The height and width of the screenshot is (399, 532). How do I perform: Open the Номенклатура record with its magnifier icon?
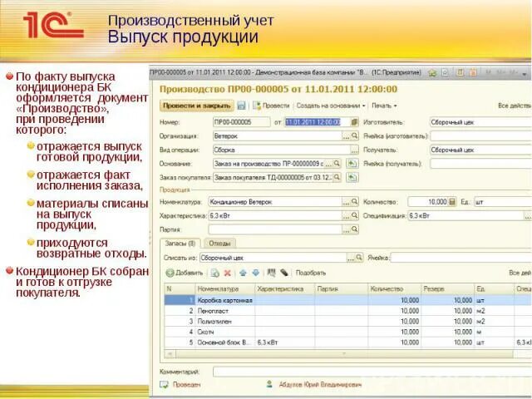355,202
